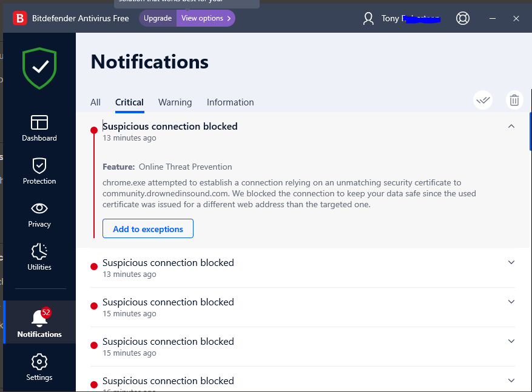Switch to the Warning tab
This screenshot has width=532, height=392.
[175, 102]
